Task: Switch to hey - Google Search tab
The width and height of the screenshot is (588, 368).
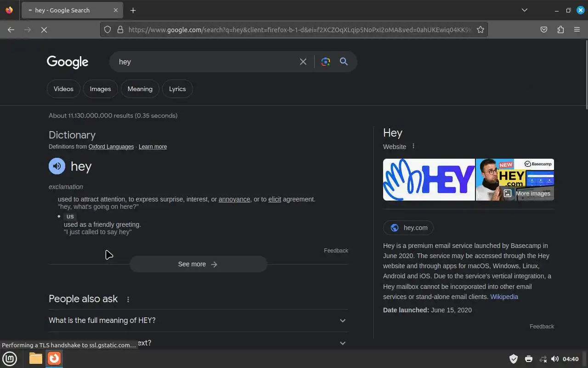Action: (72, 10)
